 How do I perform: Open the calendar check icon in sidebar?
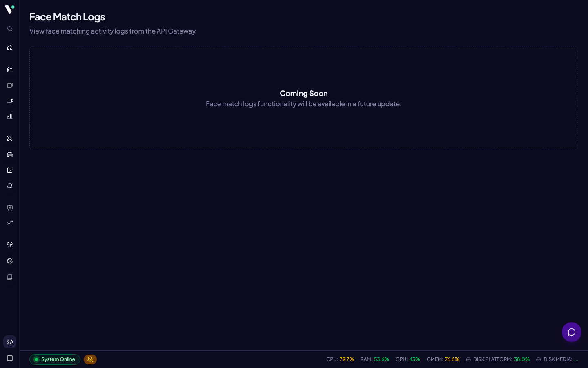coord(10,170)
